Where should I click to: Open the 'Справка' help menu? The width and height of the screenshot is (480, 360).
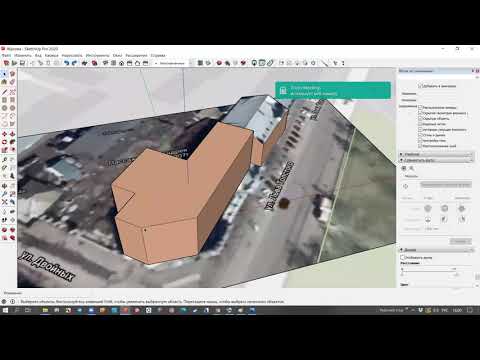coord(158,55)
